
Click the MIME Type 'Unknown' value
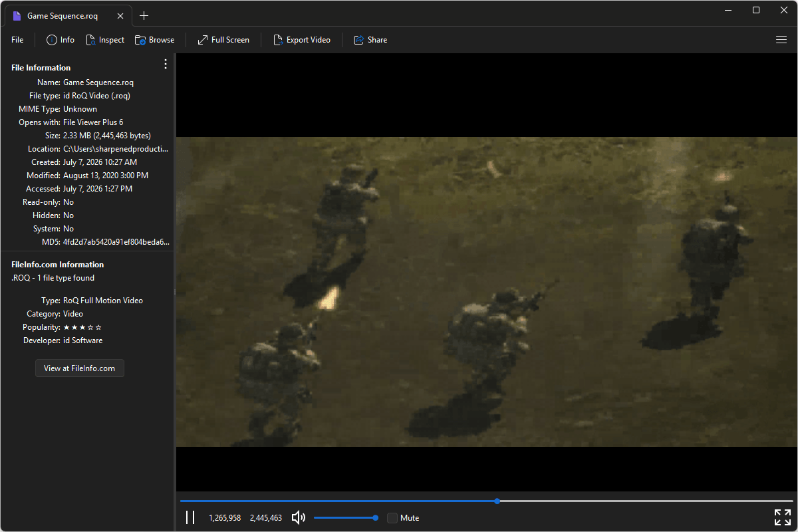pos(80,109)
